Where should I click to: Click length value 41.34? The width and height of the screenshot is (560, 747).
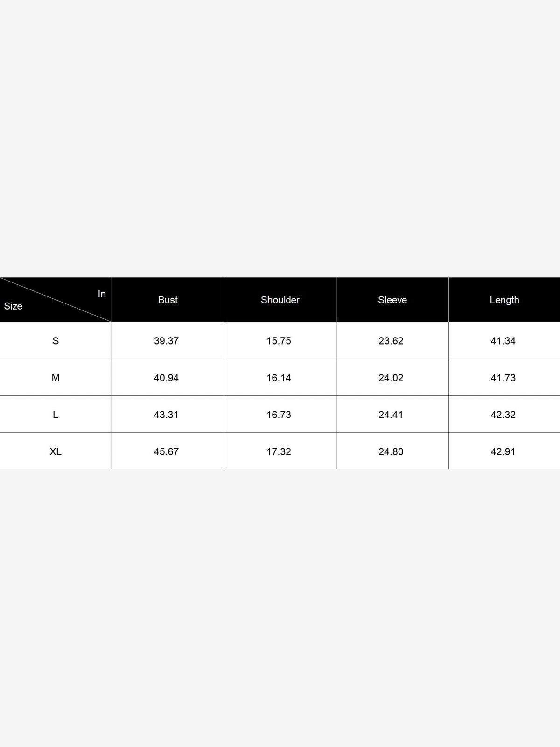click(503, 341)
